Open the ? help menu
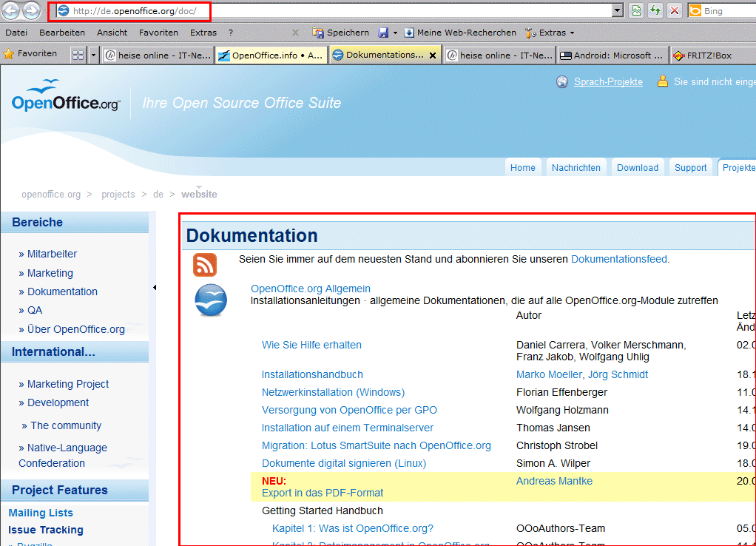The image size is (756, 546). [231, 33]
